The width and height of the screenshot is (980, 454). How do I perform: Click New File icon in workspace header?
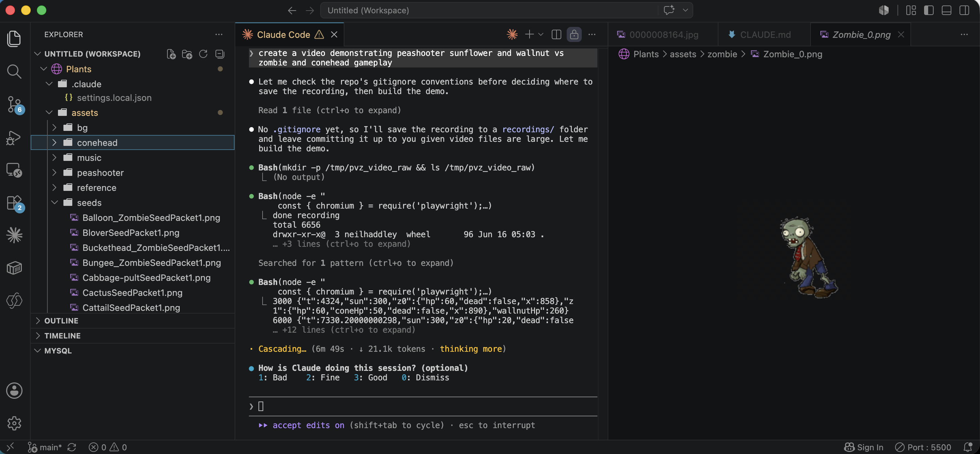pyautogui.click(x=171, y=54)
